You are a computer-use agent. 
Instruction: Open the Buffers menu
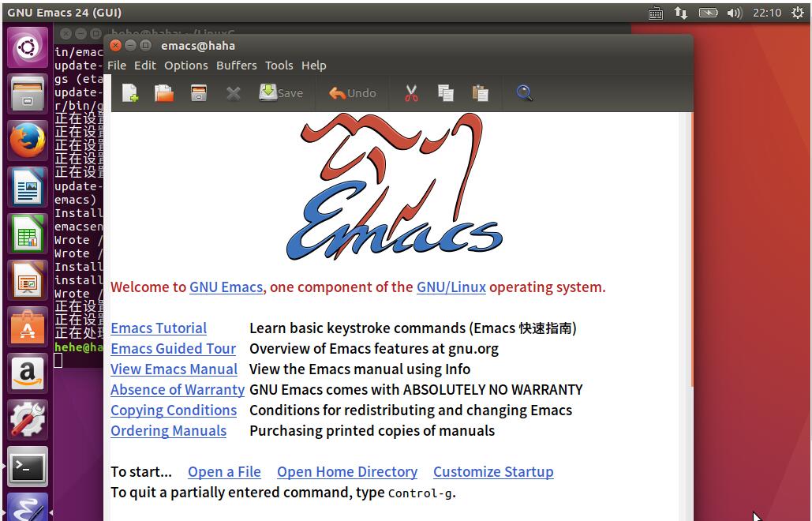tap(237, 66)
